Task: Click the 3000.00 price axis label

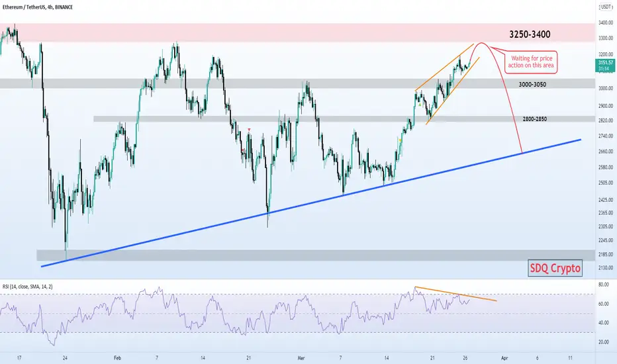Action: point(606,89)
